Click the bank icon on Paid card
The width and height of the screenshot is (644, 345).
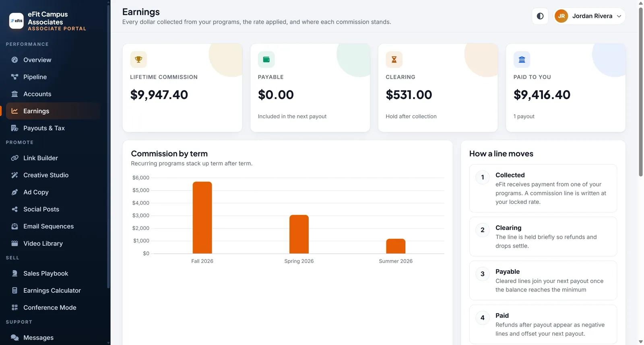522,60
